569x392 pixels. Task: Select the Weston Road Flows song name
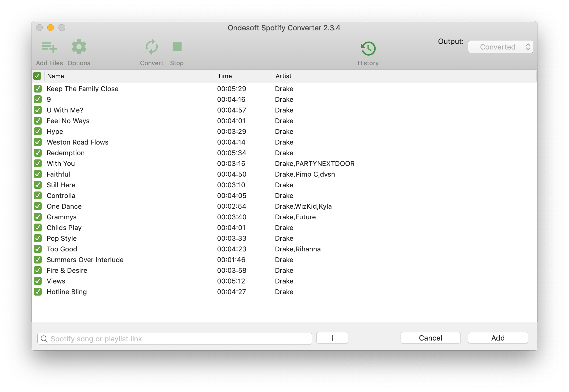pos(77,142)
